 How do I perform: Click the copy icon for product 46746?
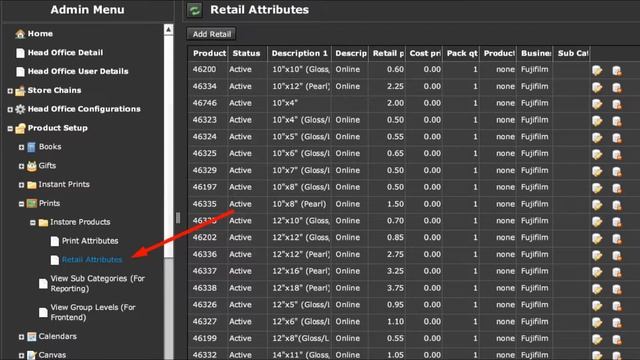[x=617, y=104]
